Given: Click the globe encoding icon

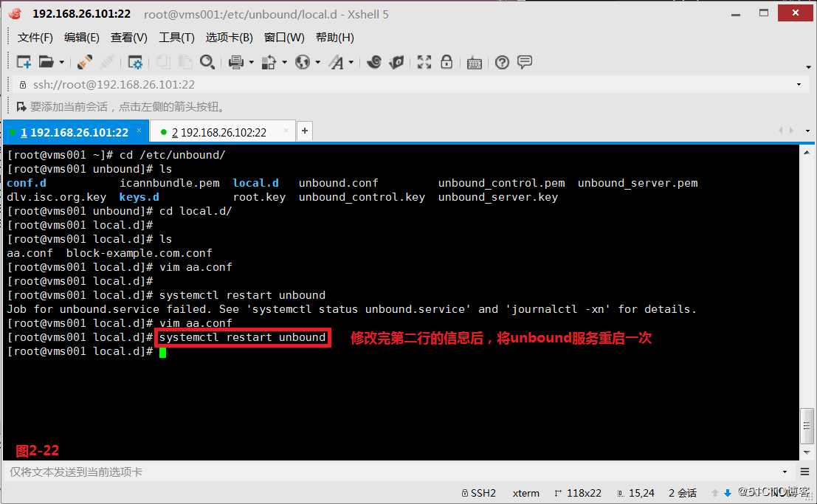Looking at the screenshot, I should tap(302, 63).
